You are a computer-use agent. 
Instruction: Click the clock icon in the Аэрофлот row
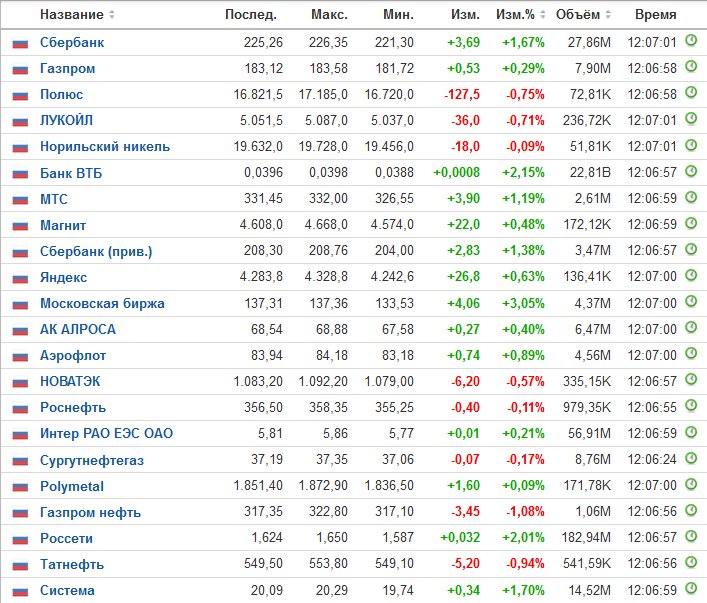(x=691, y=353)
